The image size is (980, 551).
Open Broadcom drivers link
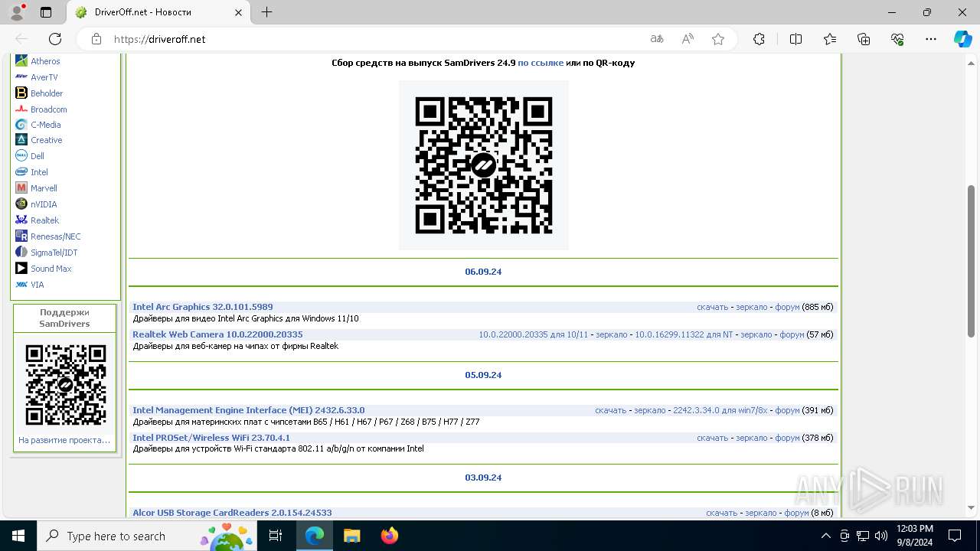point(49,109)
